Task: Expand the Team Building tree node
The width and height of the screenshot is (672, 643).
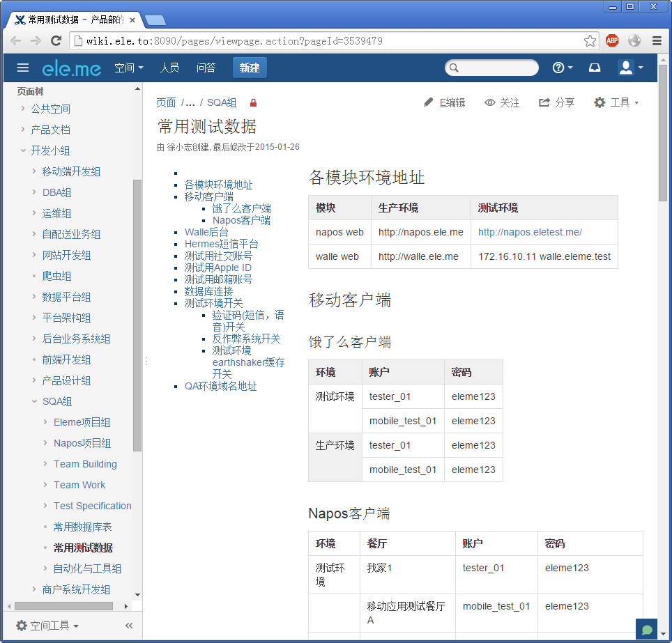Action: [45, 463]
